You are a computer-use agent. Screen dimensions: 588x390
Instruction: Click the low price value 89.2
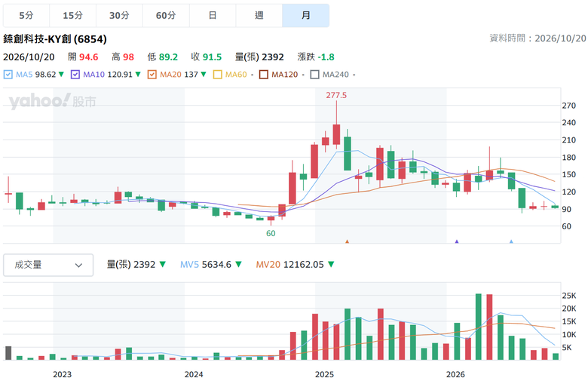coord(168,57)
